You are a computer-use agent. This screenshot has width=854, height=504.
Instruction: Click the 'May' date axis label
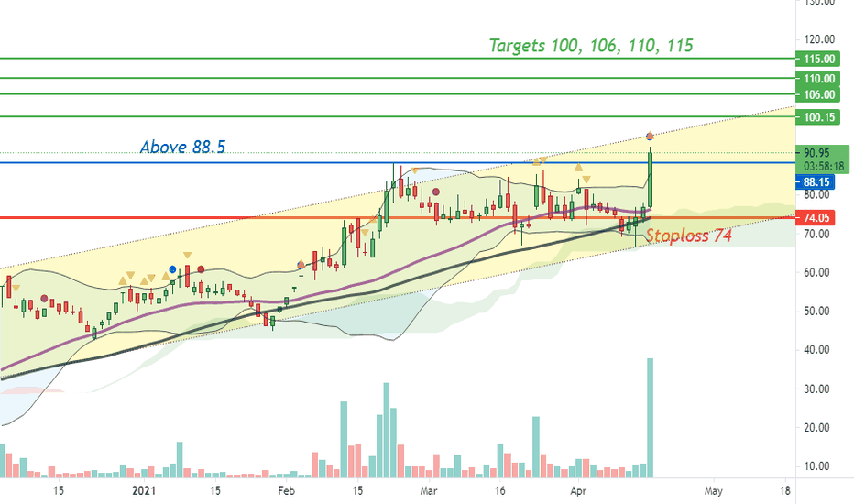[x=713, y=491]
